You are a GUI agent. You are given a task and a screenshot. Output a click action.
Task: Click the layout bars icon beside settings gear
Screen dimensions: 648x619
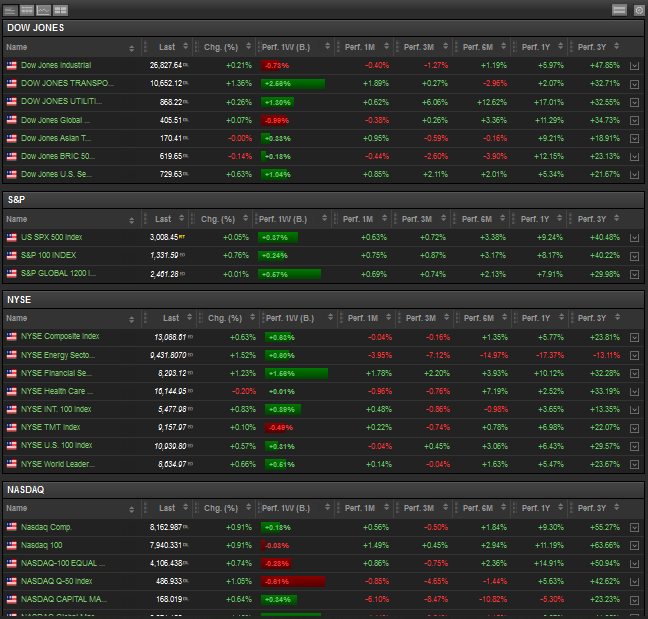(620, 9)
